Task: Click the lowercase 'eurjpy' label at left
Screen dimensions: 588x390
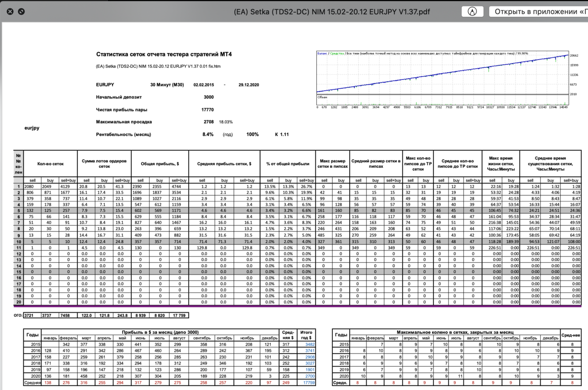Action: 32,128
